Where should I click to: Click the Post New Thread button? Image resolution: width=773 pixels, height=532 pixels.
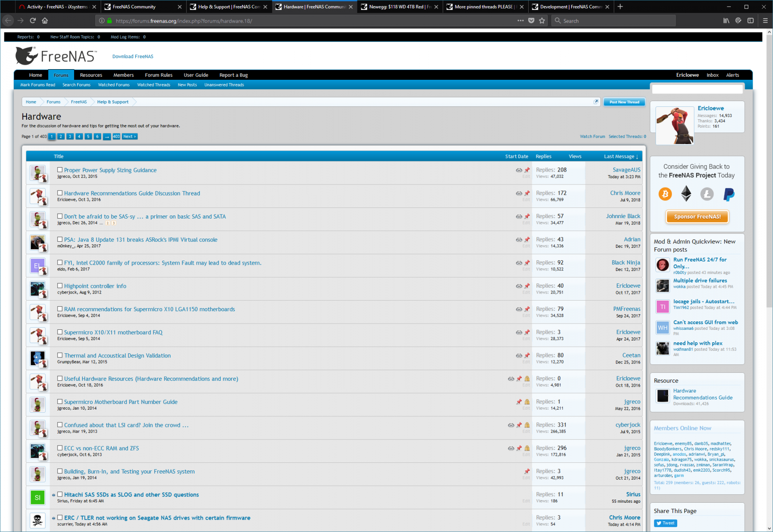click(x=624, y=102)
